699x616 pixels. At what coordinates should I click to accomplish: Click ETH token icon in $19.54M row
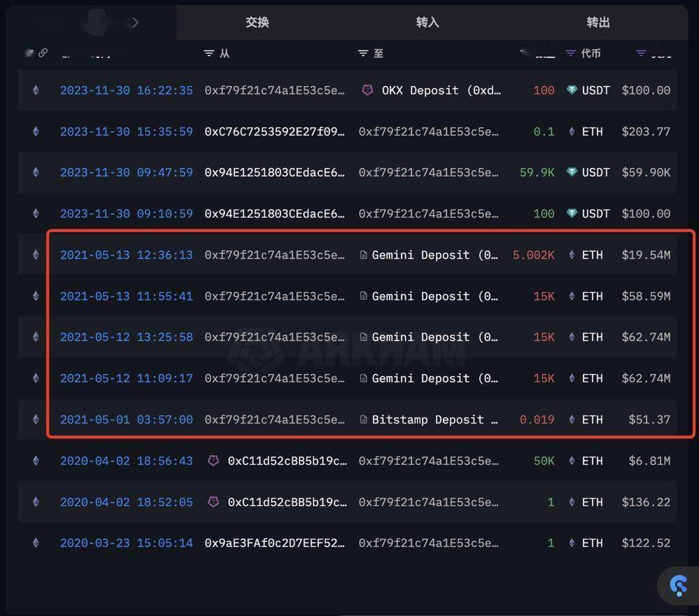tap(571, 254)
